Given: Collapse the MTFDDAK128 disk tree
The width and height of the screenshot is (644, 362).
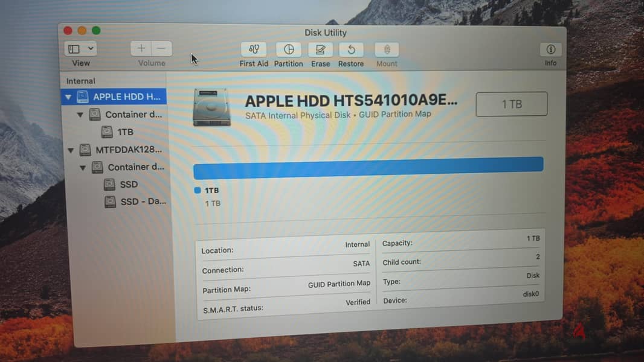Looking at the screenshot, I should [x=71, y=150].
